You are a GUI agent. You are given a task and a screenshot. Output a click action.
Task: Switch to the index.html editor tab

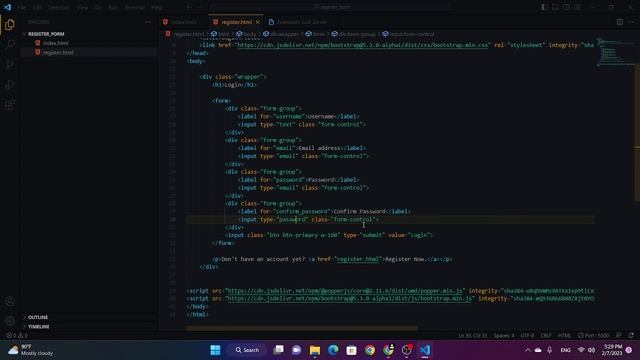click(x=183, y=22)
